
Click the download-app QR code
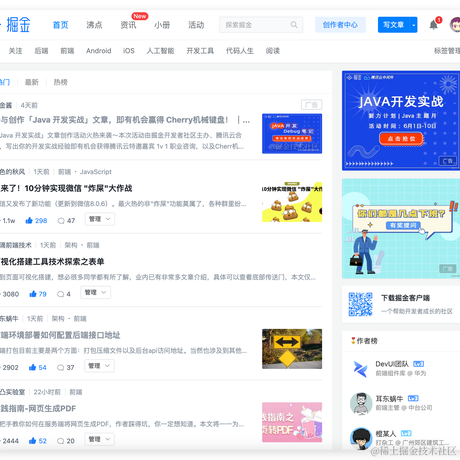coord(360,304)
